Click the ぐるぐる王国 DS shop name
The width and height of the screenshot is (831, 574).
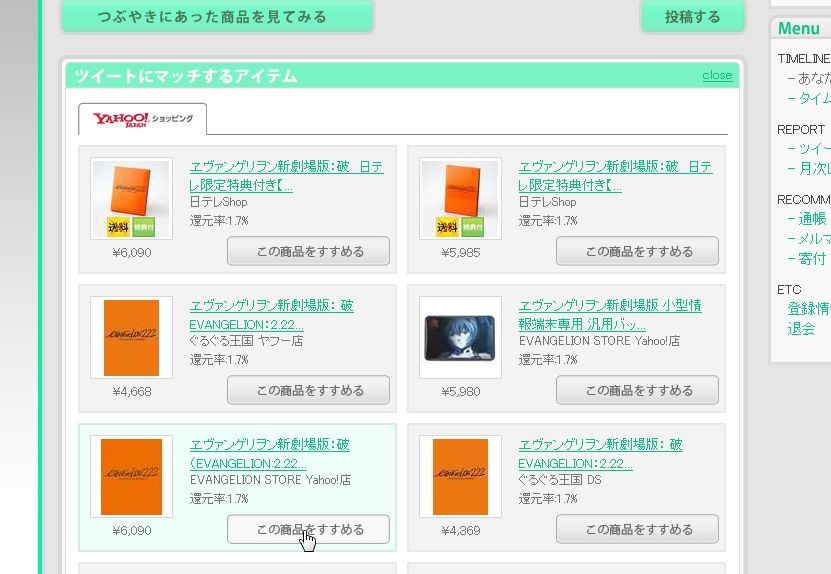click(x=560, y=480)
